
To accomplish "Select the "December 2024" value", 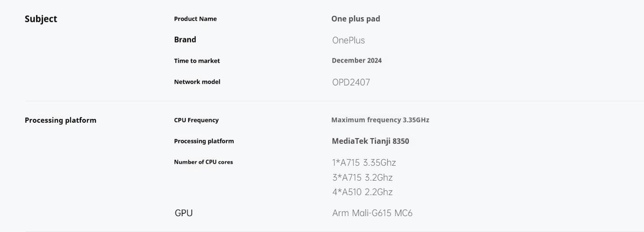I will click(x=357, y=61).
